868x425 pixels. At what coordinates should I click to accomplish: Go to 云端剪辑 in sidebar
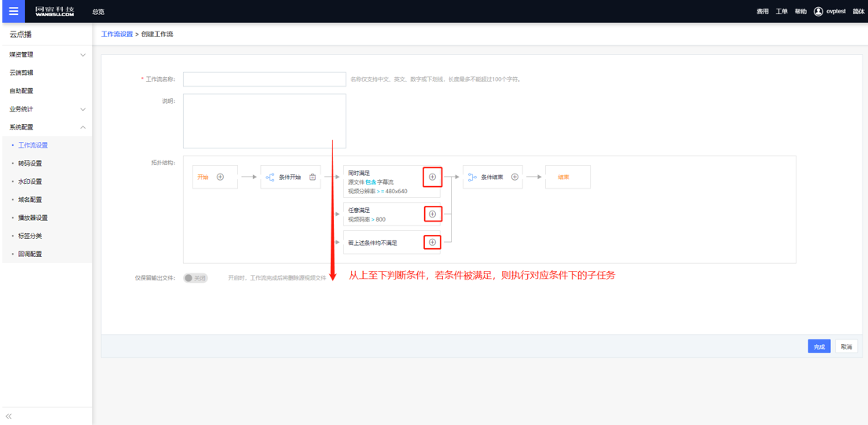coord(21,72)
